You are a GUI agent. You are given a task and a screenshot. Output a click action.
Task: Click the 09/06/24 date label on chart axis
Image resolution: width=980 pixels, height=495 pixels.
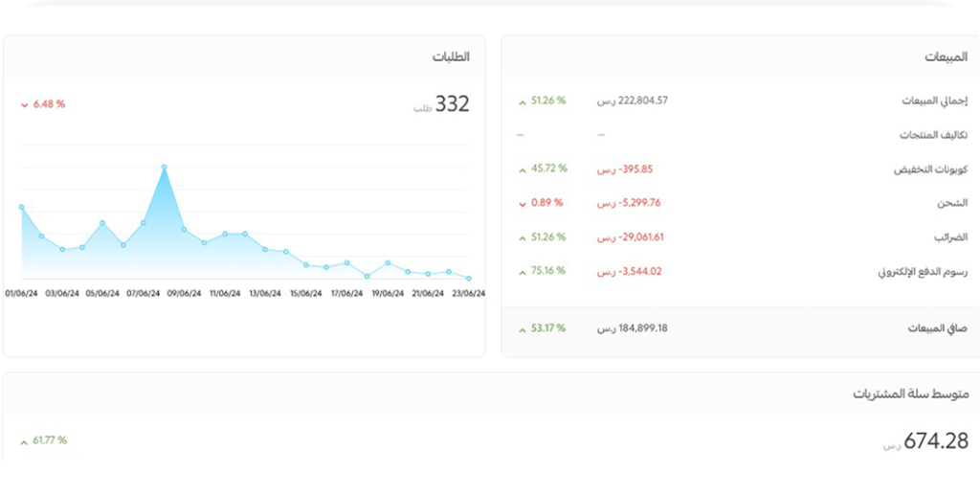(185, 294)
